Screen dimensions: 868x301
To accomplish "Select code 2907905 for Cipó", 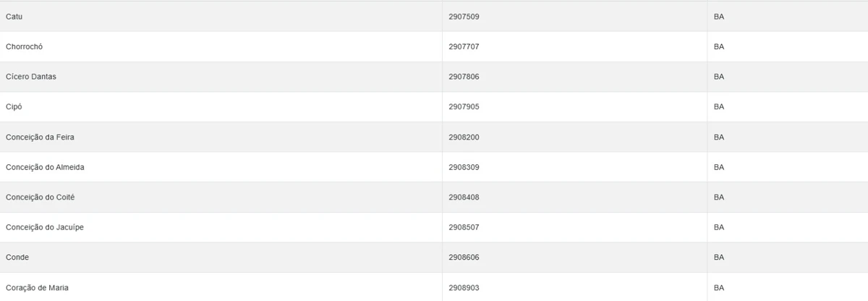I will 464,107.
